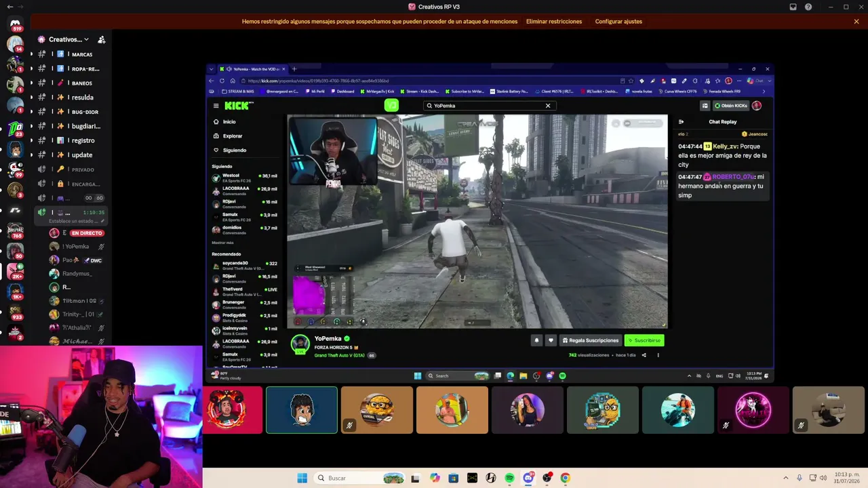Open the server icon with green Do logo

pos(15,127)
